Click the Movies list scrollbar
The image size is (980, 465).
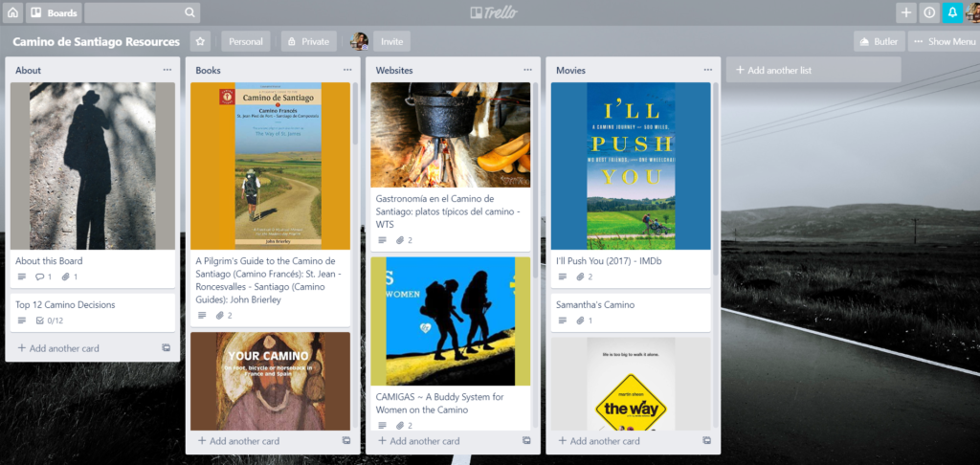pos(716,178)
